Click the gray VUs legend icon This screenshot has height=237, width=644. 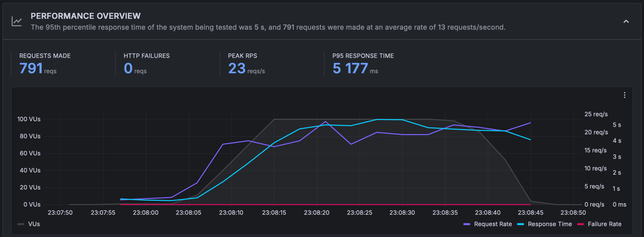[21, 224]
